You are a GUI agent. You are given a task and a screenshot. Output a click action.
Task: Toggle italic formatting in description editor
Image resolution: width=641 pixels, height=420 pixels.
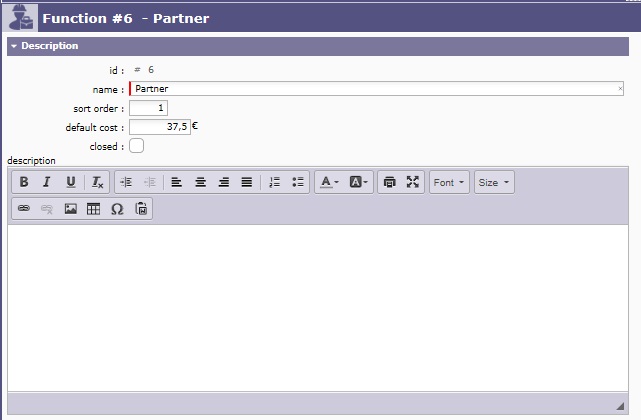pos(47,182)
